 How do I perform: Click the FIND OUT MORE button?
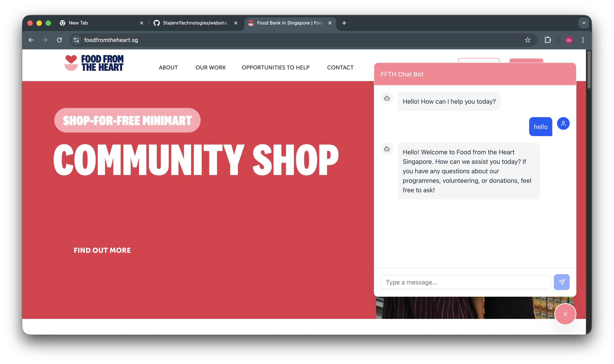point(102,250)
